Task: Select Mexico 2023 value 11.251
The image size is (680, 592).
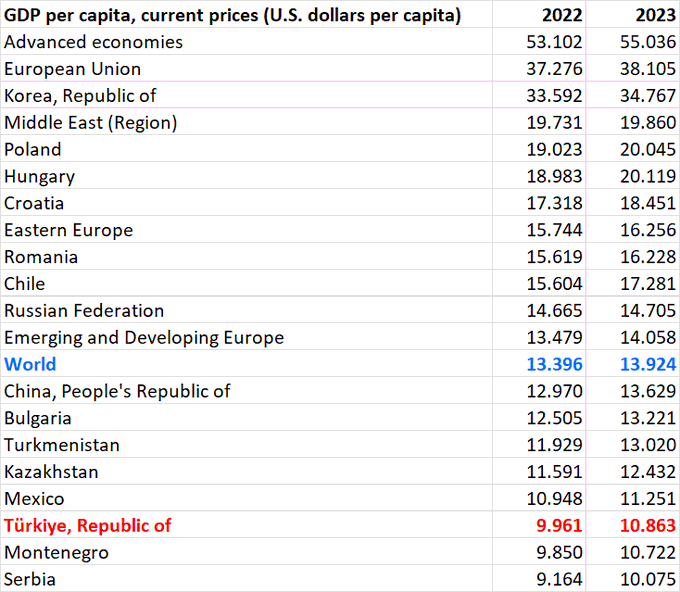Action: tap(648, 499)
